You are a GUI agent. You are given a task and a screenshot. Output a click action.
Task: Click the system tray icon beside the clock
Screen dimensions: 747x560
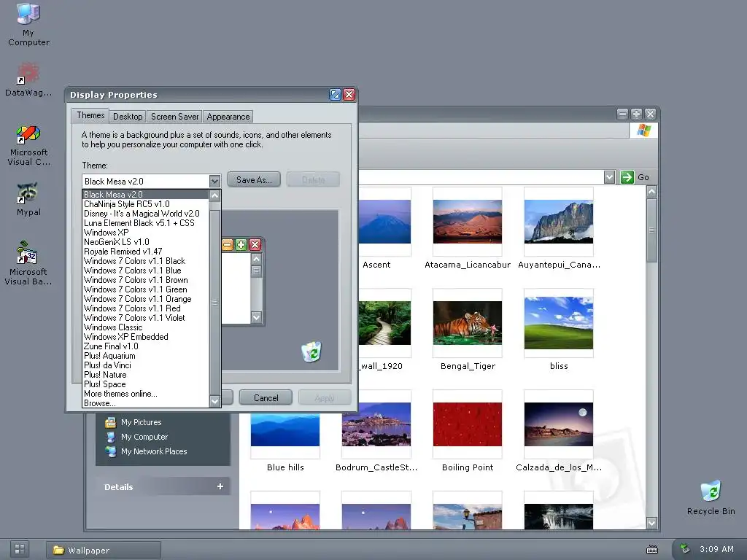coord(684,549)
